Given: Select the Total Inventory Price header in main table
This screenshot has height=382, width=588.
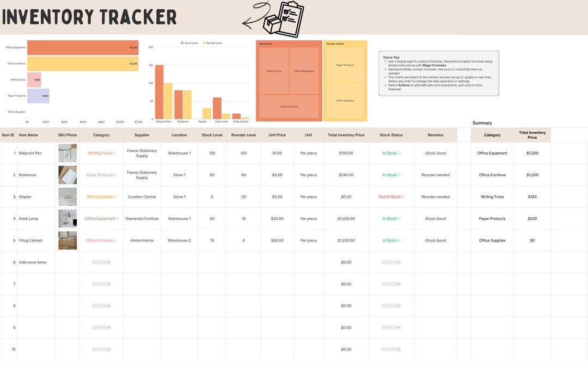Looking at the screenshot, I should point(346,135).
